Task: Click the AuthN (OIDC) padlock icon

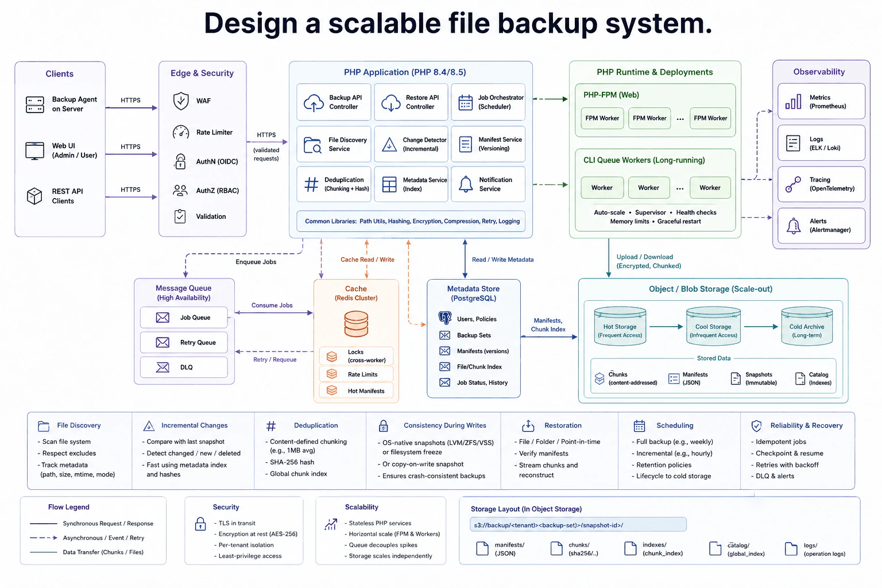Action: tap(180, 161)
